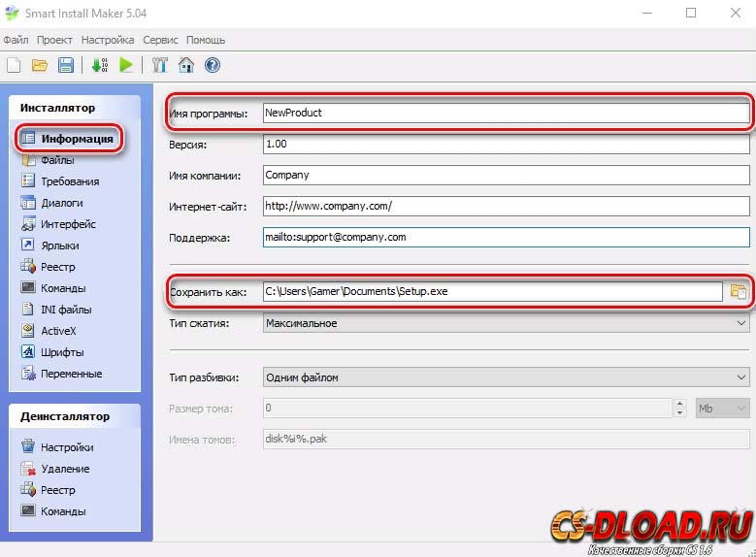Viewport: 756px width, 557px height.
Task: Click the Имя программы field with NewProduct
Action: pyautogui.click(x=507, y=113)
